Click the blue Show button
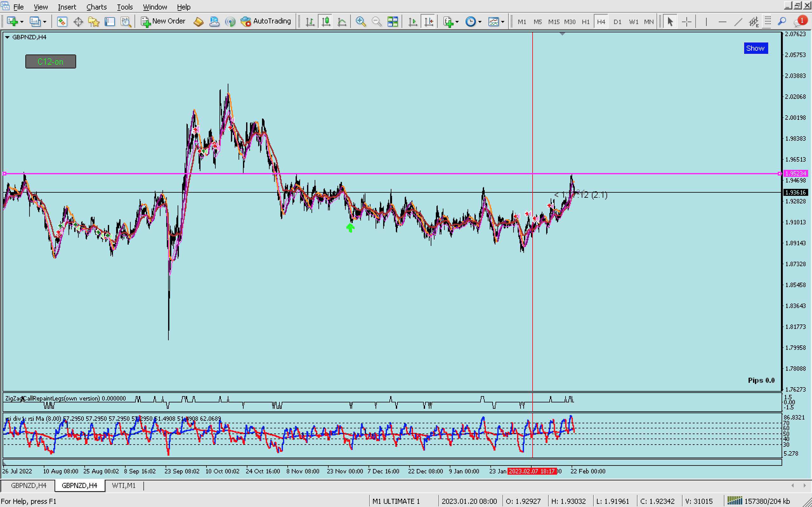The image size is (812, 507). pyautogui.click(x=755, y=48)
